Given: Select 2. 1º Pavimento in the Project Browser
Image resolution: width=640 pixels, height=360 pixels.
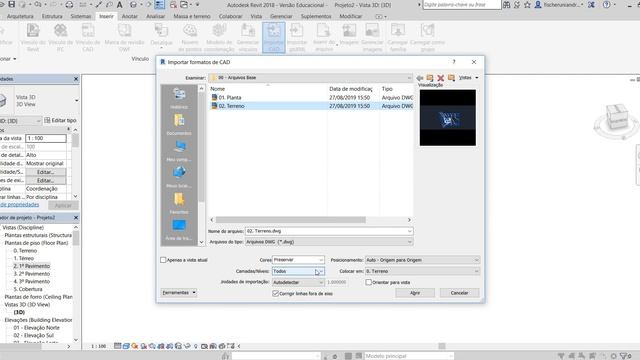Looking at the screenshot, I should pyautogui.click(x=31, y=266).
